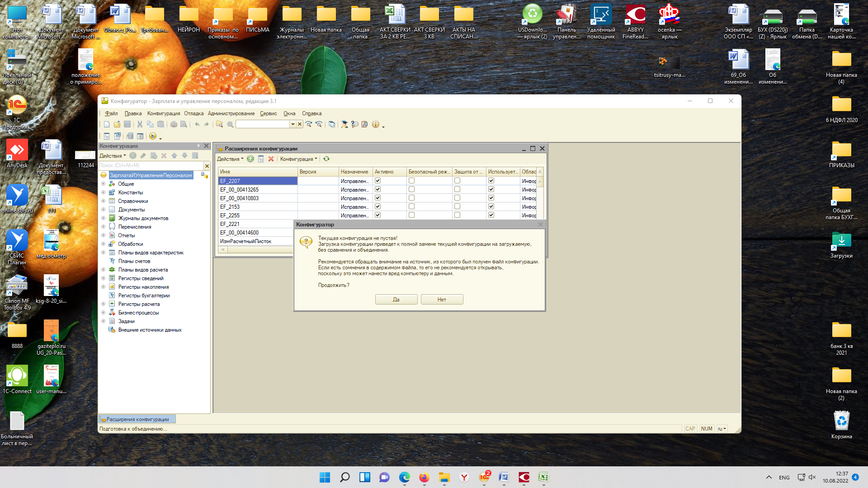The image size is (868, 488).
Task: Open the search field dropdown arrow
Action: [292, 124]
